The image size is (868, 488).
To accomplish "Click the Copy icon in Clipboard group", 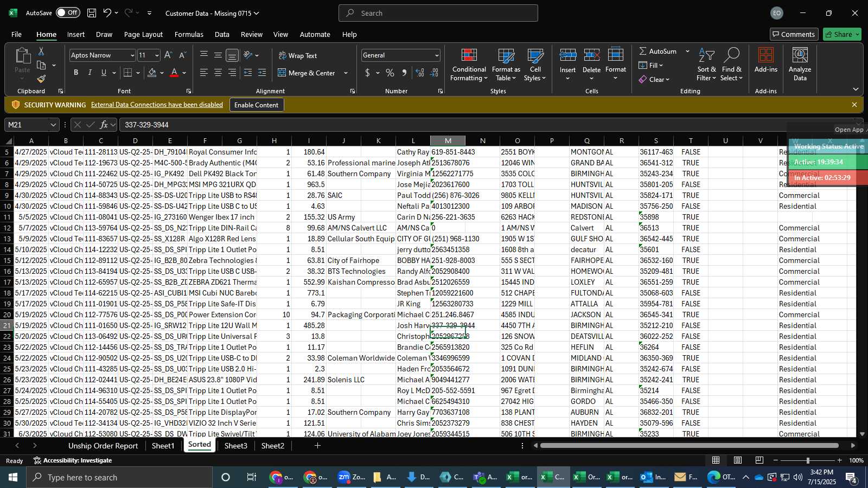I will click(x=41, y=65).
